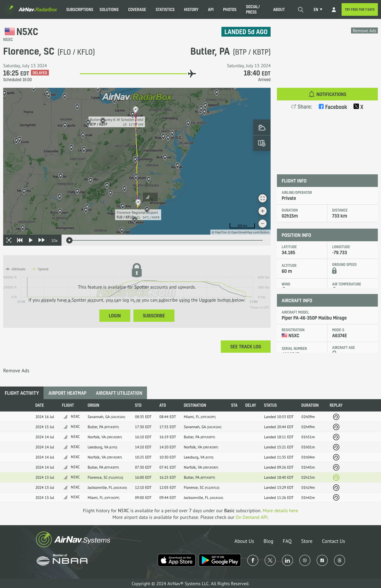Open the Statistics menu
This screenshot has width=381, height=588.
(x=165, y=9)
